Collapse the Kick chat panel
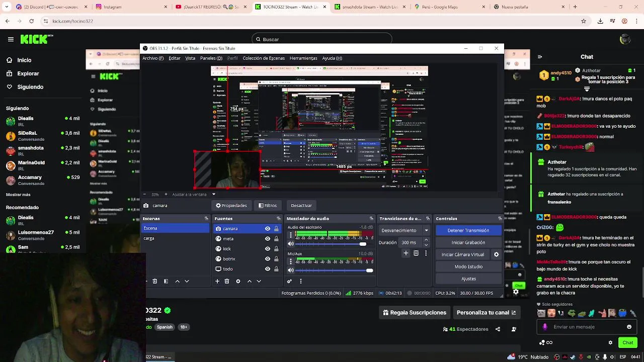This screenshot has width=644, height=362. [x=540, y=57]
